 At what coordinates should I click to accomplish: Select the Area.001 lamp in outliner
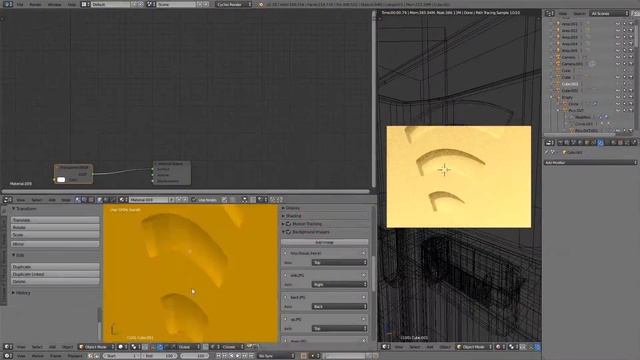coord(569,24)
